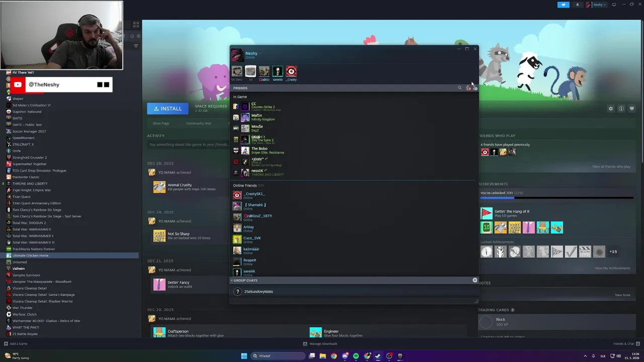644x362 pixels.
Task: Create a new group chat via plus icon
Action: [475, 280]
